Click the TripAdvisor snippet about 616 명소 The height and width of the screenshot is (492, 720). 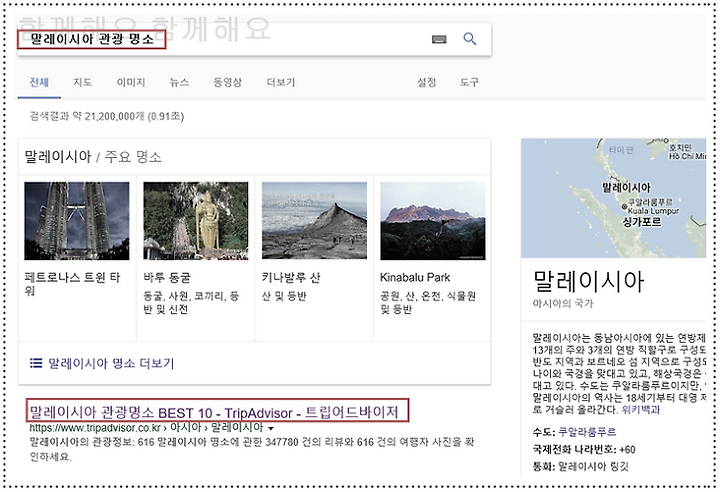(x=252, y=449)
